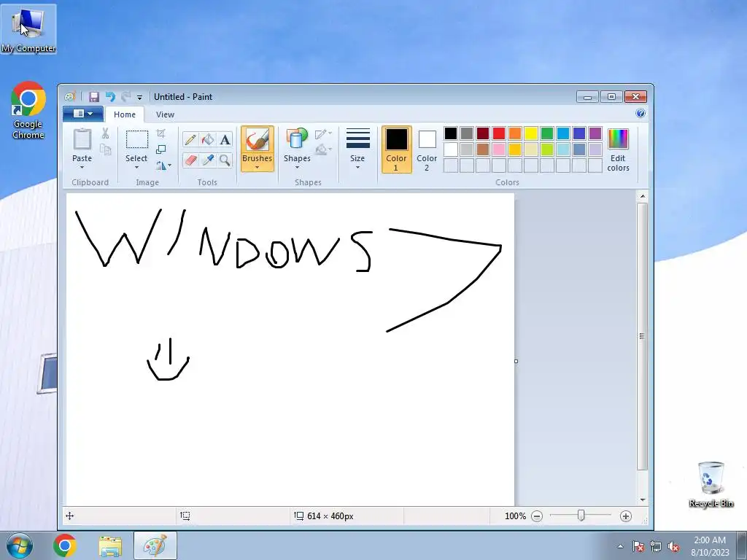This screenshot has height=560, width=747.
Task: Select the Text tool
Action: pyautogui.click(x=225, y=139)
